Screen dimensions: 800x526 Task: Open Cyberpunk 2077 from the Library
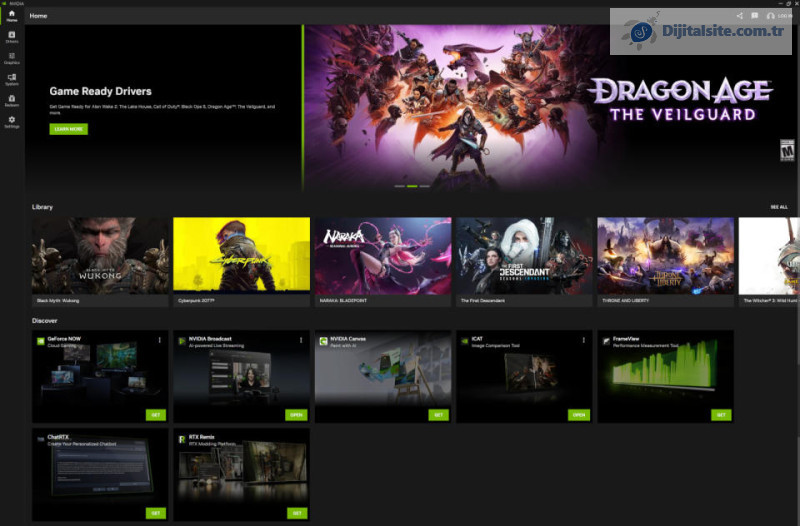click(241, 262)
